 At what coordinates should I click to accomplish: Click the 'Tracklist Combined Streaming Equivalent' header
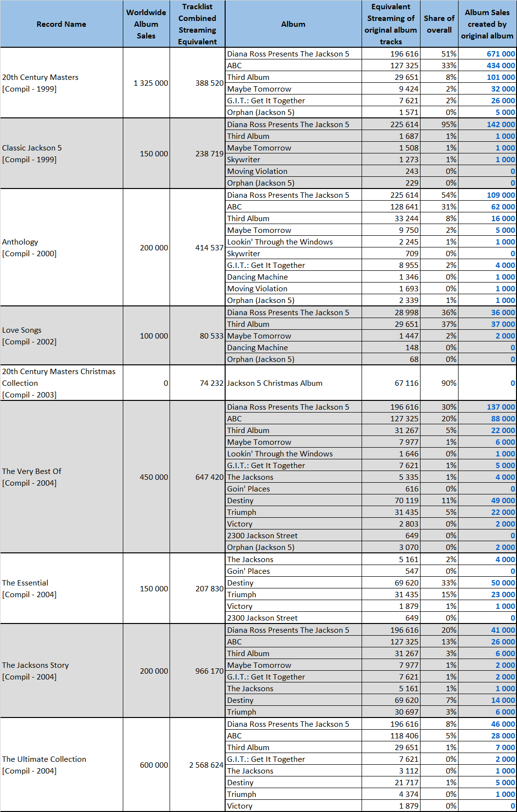coord(197,24)
